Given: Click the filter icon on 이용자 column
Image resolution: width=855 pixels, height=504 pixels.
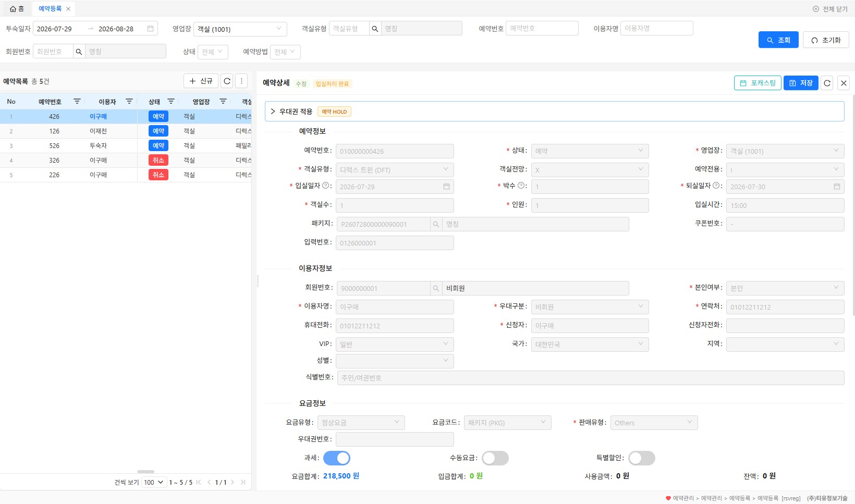Looking at the screenshot, I should point(129,101).
